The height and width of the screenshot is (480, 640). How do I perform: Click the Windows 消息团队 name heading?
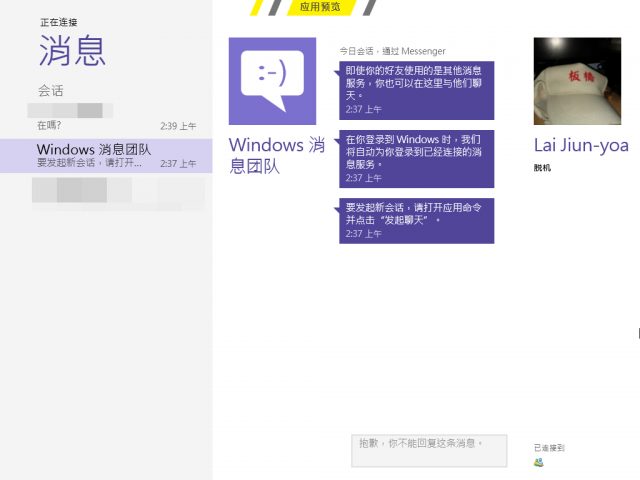(277, 156)
